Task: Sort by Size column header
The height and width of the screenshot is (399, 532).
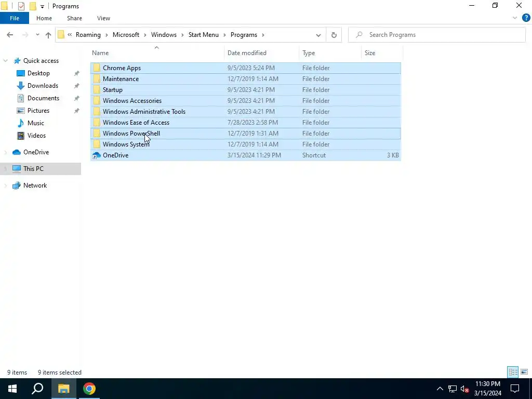Action: [370, 53]
